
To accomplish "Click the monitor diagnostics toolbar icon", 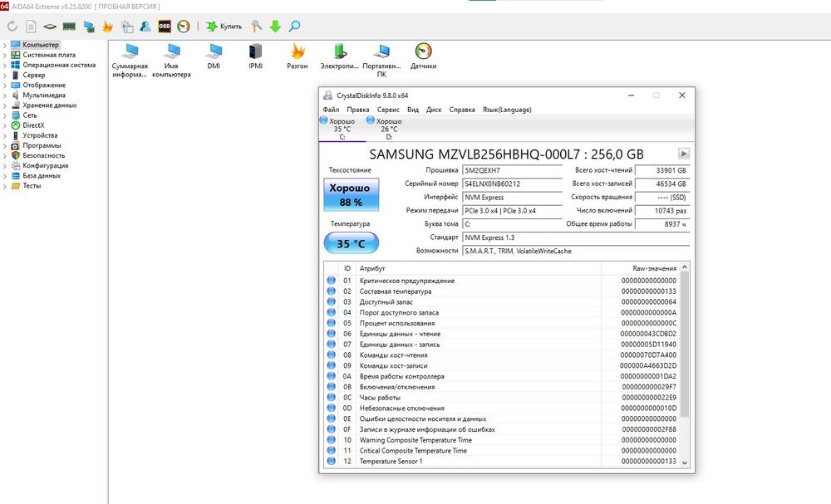I will pyautogui.click(x=89, y=27).
